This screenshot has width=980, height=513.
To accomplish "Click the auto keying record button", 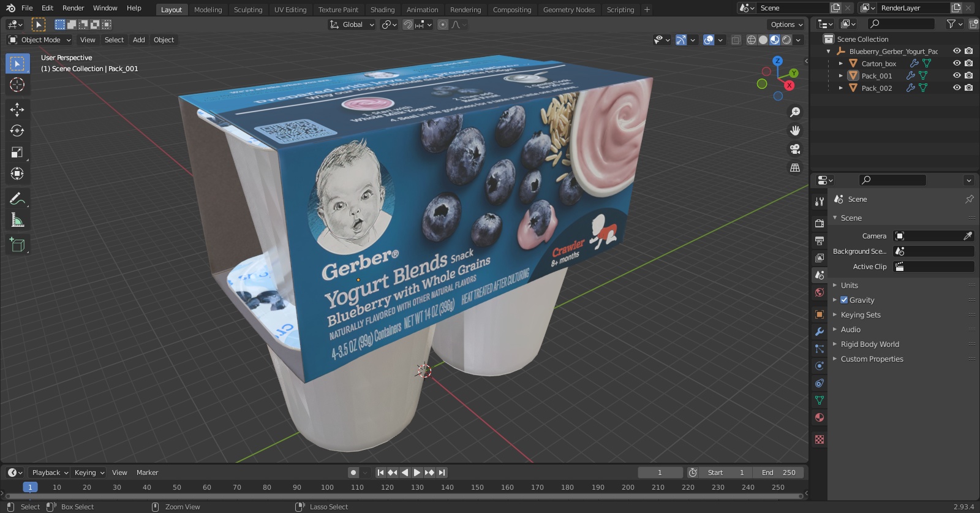I will pos(353,473).
